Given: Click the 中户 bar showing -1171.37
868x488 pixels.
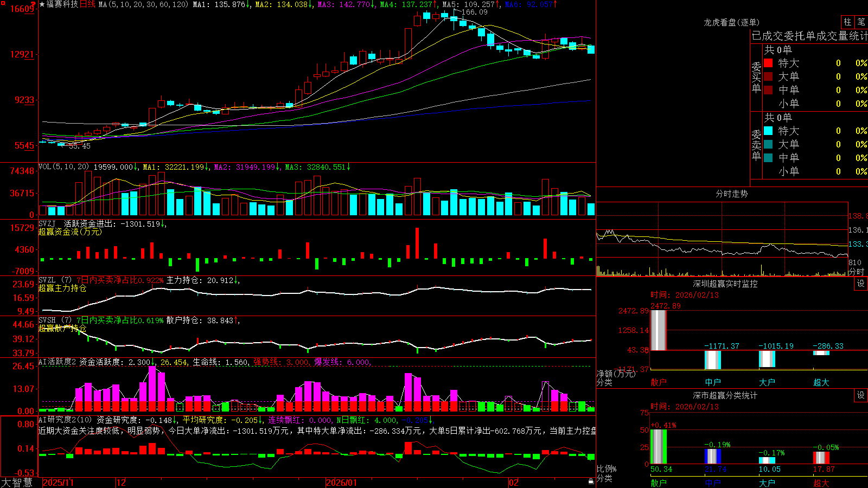Looking at the screenshot, I should pyautogui.click(x=713, y=360).
